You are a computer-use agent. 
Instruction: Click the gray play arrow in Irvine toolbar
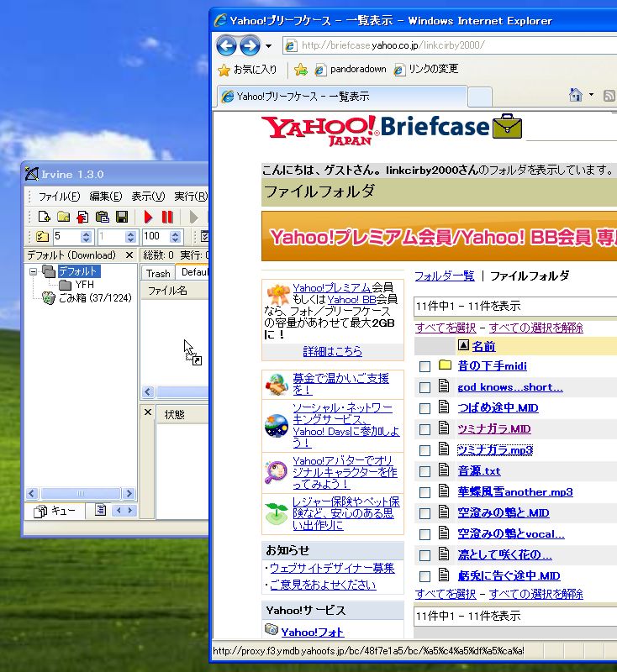193,217
